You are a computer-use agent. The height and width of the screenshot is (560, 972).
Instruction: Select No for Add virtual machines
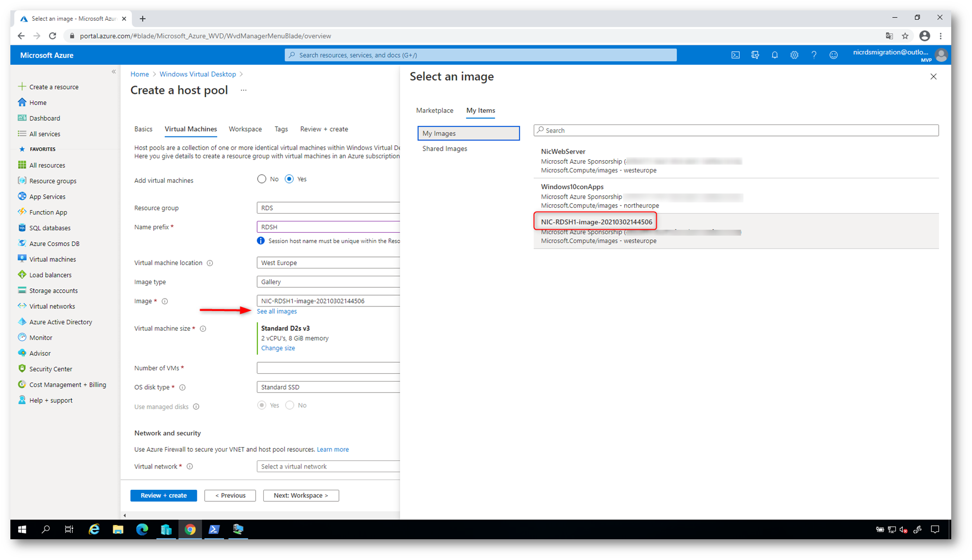pyautogui.click(x=262, y=179)
